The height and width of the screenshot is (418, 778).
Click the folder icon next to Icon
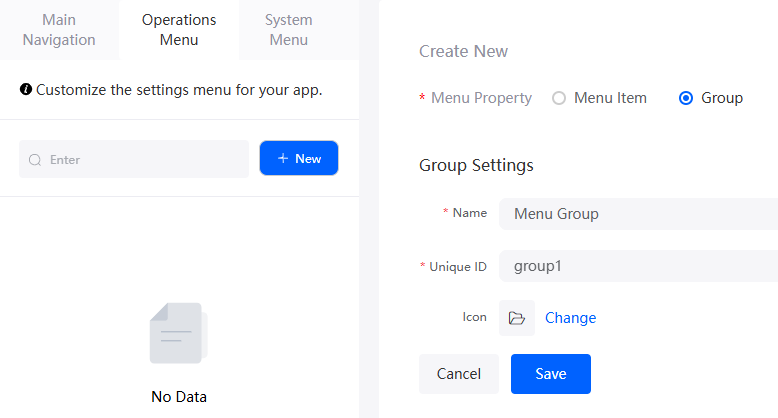(x=517, y=318)
